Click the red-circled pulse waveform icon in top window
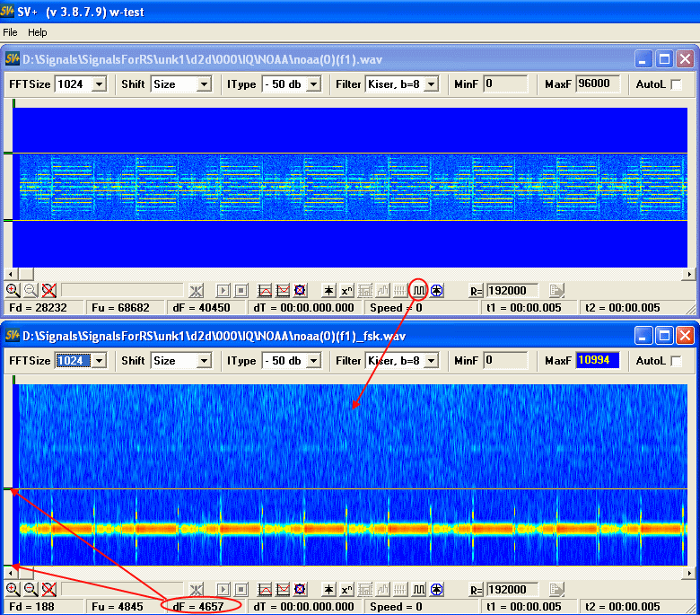Image resolution: width=700 pixels, height=615 pixels. [419, 290]
